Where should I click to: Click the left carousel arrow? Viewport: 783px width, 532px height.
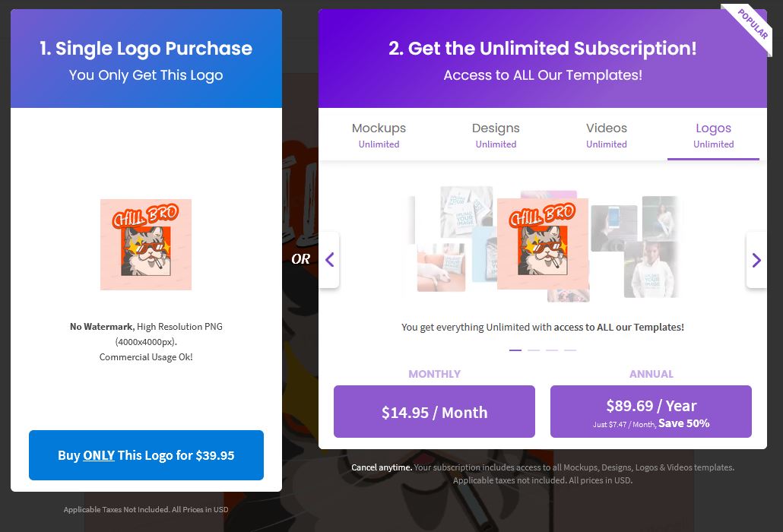coord(330,259)
